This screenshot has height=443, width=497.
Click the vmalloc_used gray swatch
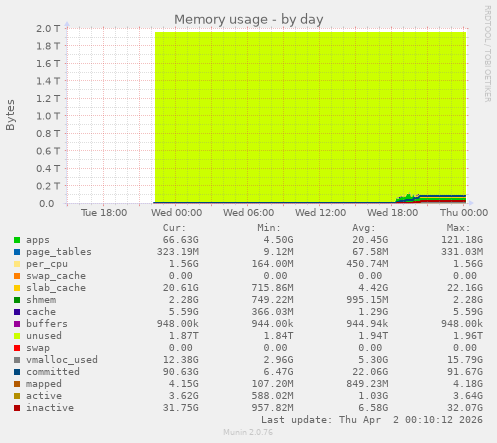(17, 360)
